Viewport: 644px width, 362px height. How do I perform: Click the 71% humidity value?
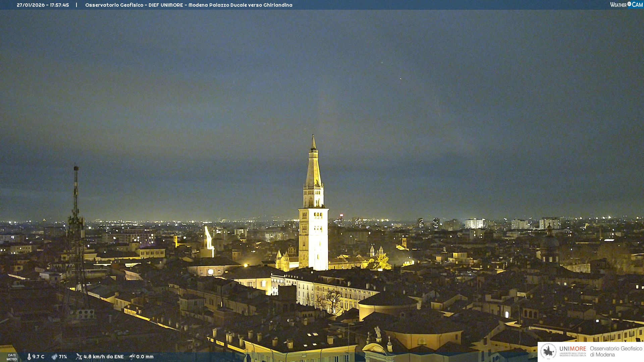tap(63, 357)
